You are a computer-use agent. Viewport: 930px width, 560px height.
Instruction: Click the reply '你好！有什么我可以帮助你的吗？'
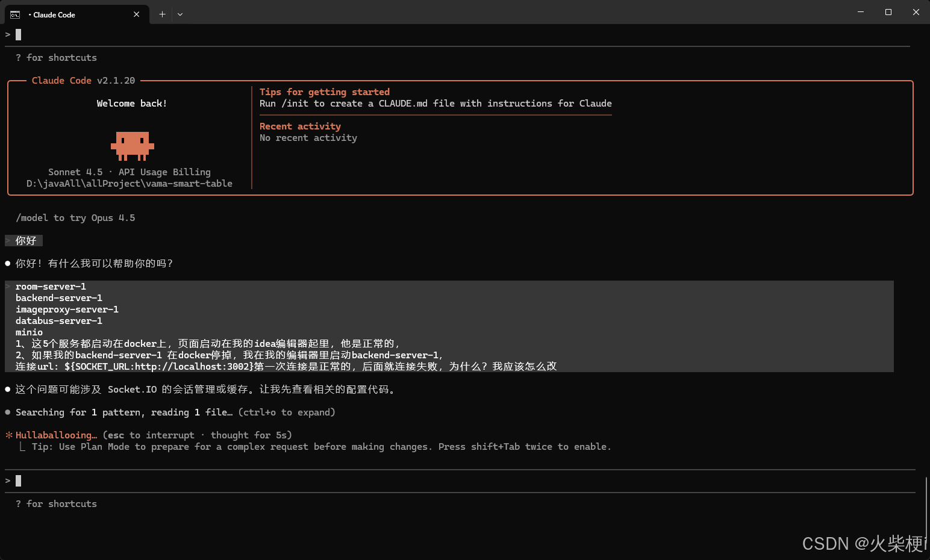[94, 264]
